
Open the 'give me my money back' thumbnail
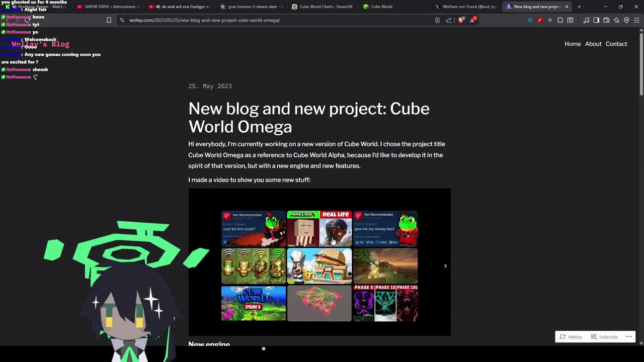(385, 229)
